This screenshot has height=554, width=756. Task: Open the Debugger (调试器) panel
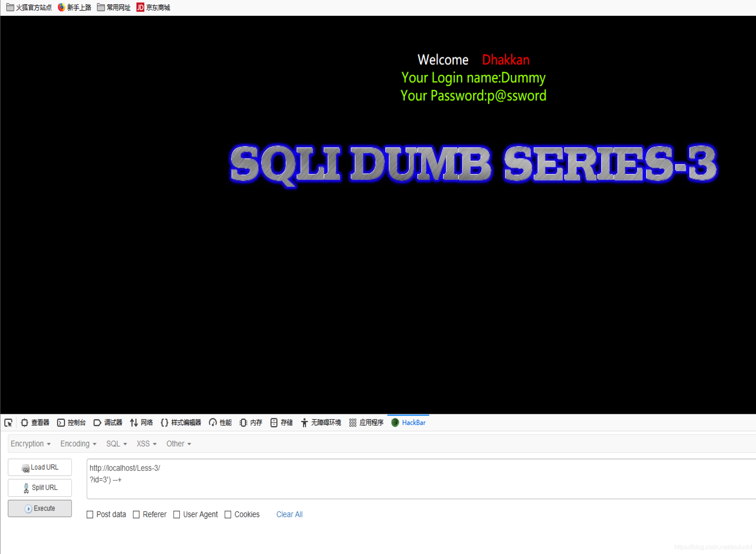108,423
